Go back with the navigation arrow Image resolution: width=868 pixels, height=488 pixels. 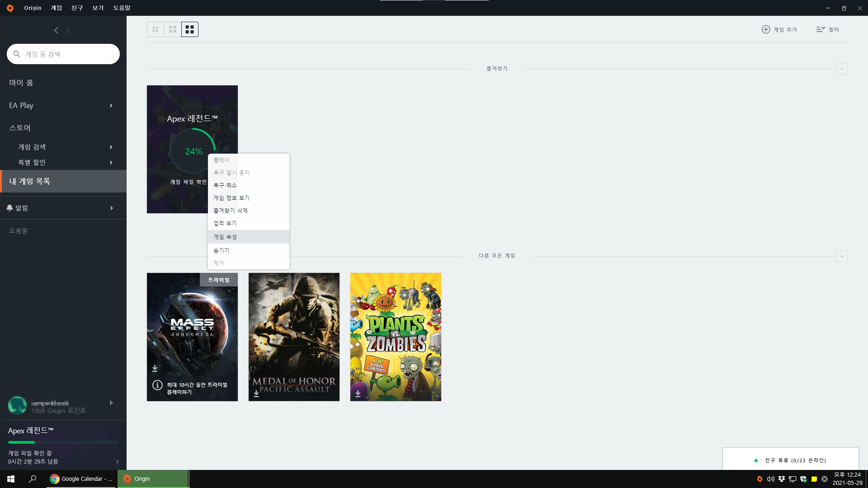tap(56, 30)
